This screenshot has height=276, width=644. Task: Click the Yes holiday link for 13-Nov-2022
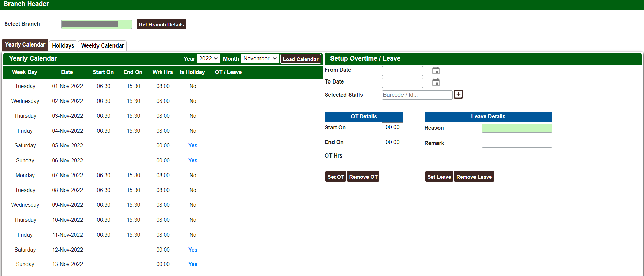193,264
